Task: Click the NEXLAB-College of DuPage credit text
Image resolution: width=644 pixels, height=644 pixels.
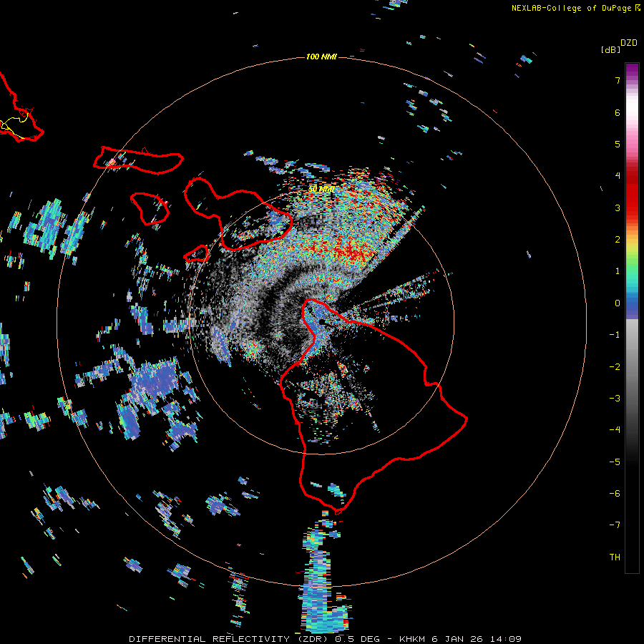Action: pos(572,8)
